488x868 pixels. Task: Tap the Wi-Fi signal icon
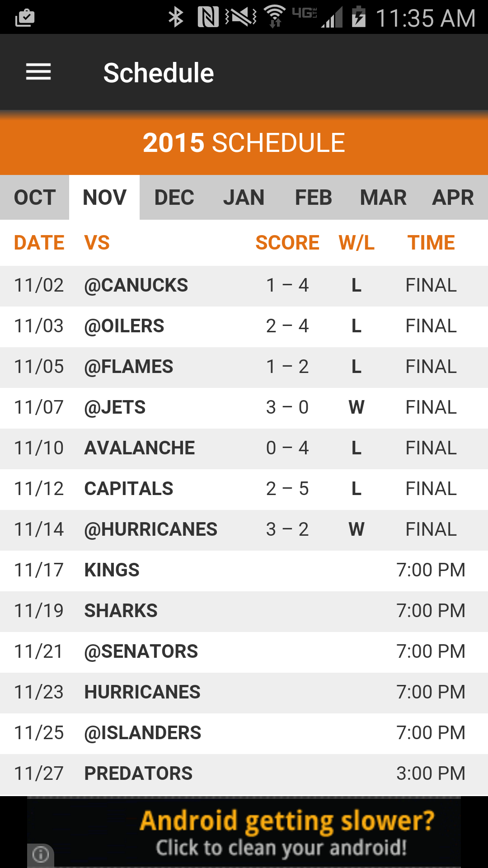tap(274, 18)
